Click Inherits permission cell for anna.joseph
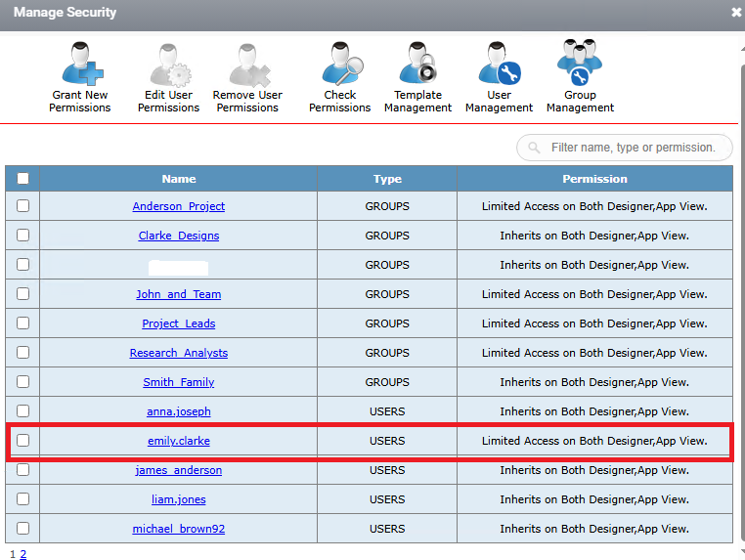Screen dimensions: 745x560 (594, 411)
